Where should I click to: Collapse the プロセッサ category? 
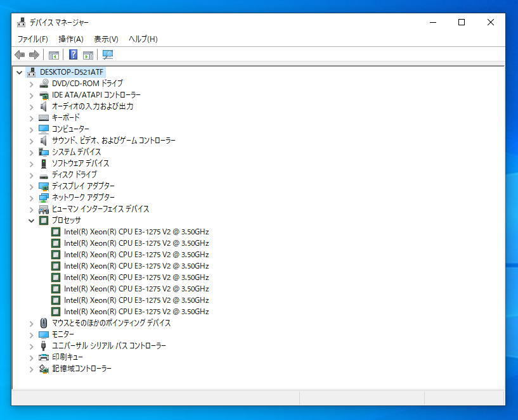coord(31,220)
